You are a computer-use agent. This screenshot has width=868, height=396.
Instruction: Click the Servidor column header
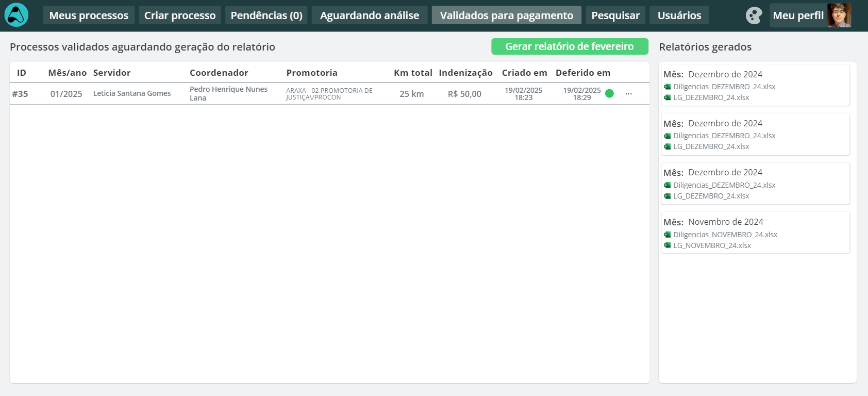(x=112, y=73)
